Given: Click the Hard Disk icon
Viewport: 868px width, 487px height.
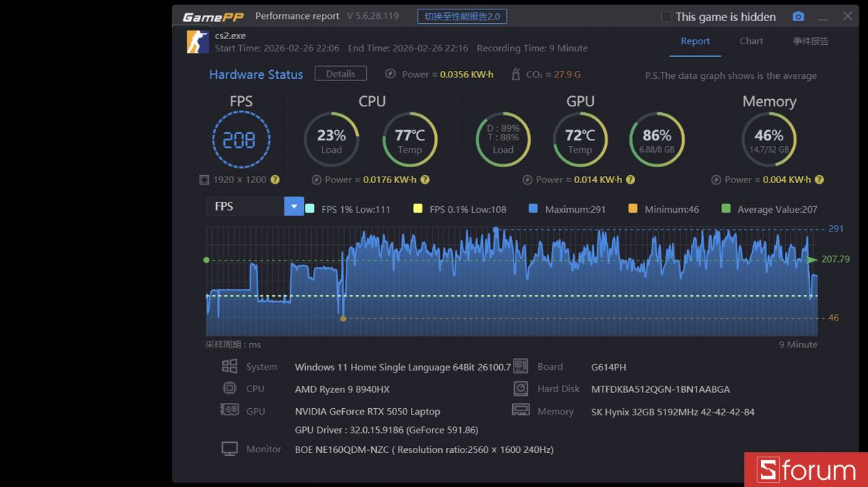Looking at the screenshot, I should pos(520,389).
